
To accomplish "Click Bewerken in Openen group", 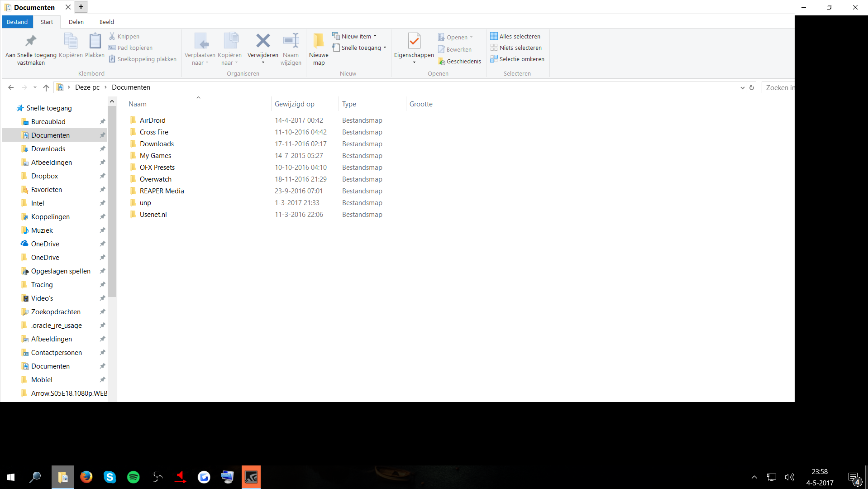I will click(455, 49).
